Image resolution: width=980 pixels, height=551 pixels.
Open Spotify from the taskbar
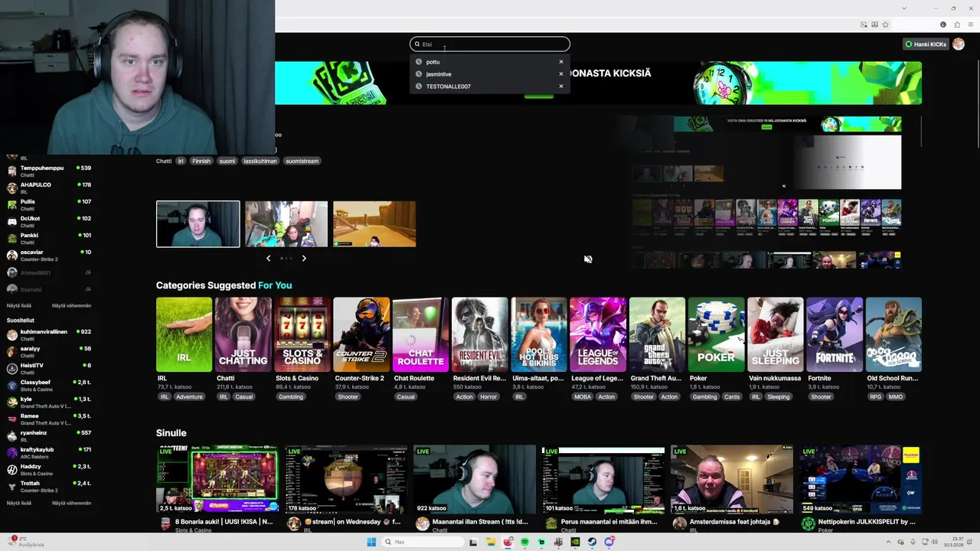pyautogui.click(x=524, y=542)
